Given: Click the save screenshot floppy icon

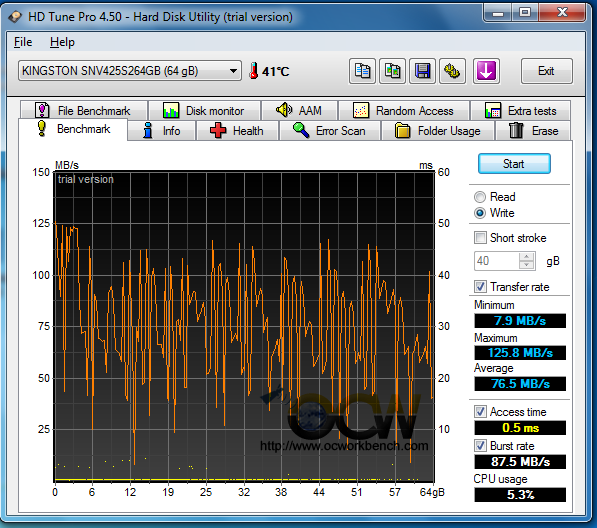Looking at the screenshot, I should (422, 71).
